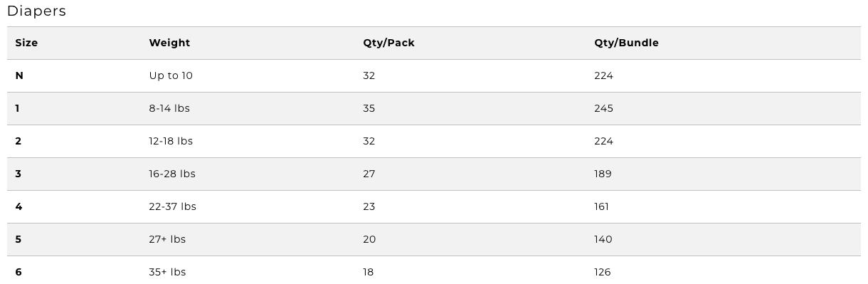Click the 8-14 lbs weight cell
The image size is (868, 284).
tap(169, 108)
